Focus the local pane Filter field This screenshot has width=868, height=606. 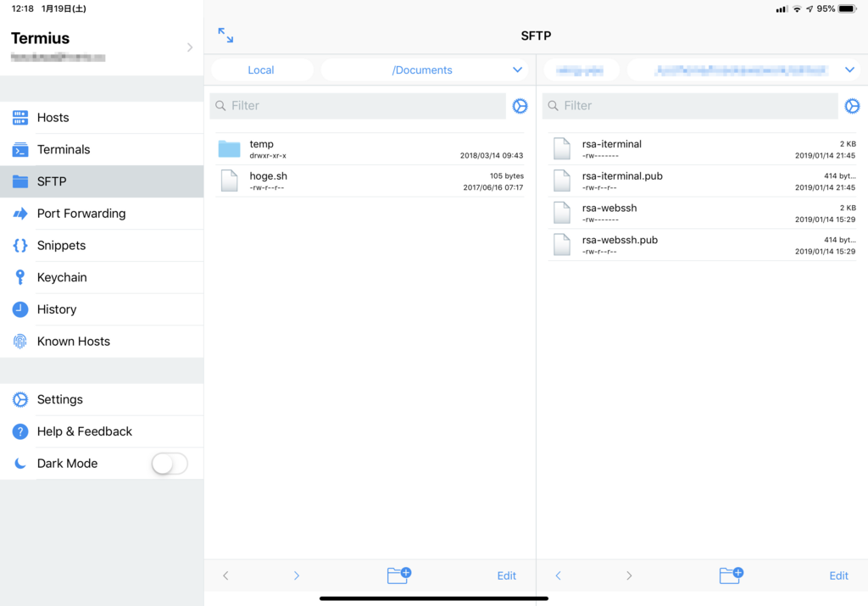pos(358,106)
